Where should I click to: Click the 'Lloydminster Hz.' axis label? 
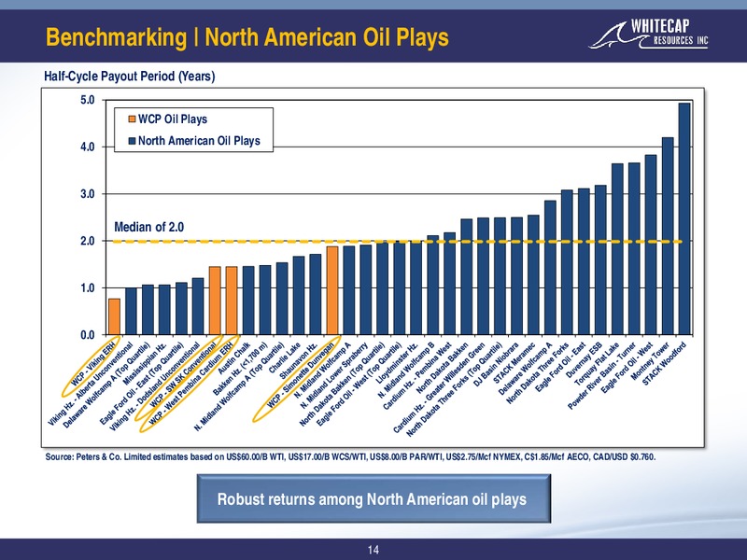(x=397, y=362)
